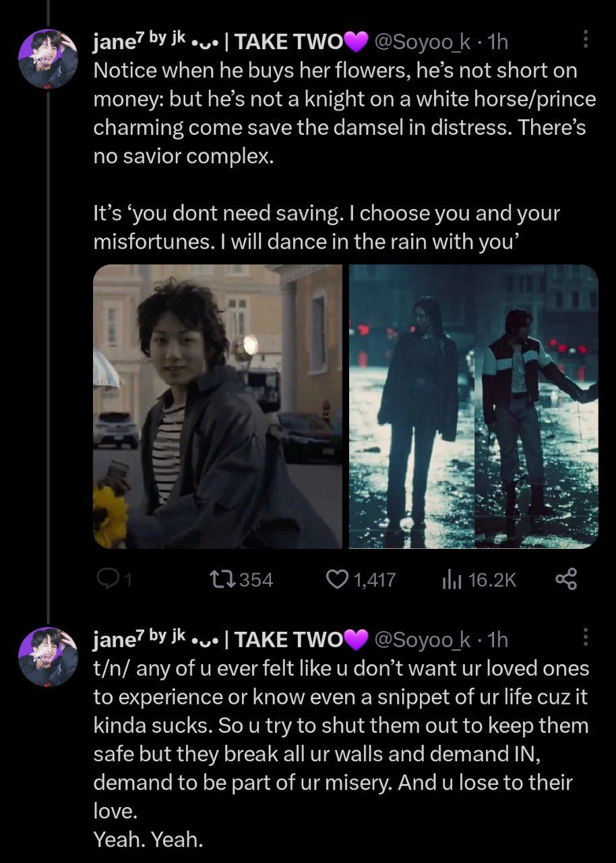Open the rainy street scene photo
Viewport: 616px width, 863px height.
[473, 406]
